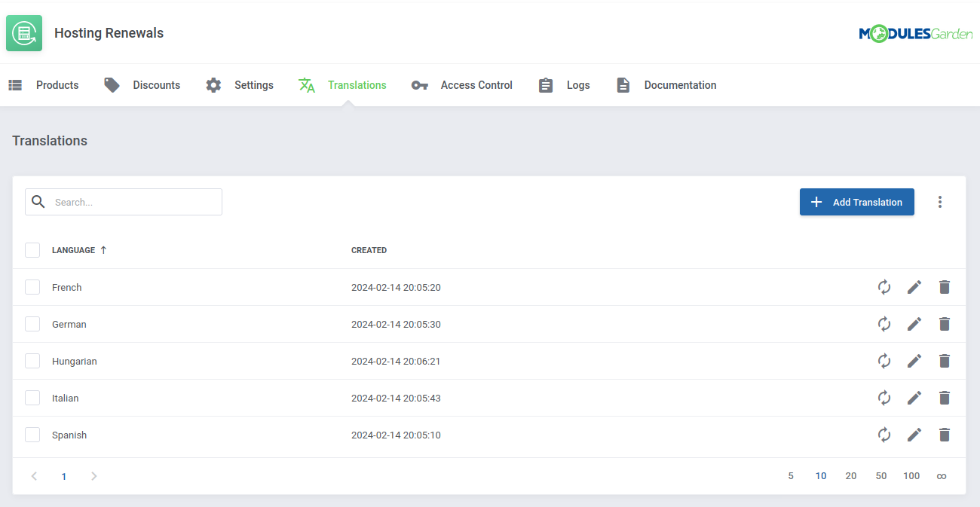
Task: Focus the Search input field
Action: (x=124, y=202)
